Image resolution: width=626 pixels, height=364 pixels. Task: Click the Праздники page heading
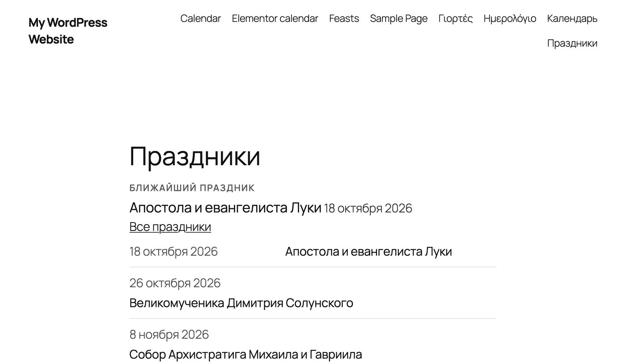[x=195, y=156]
